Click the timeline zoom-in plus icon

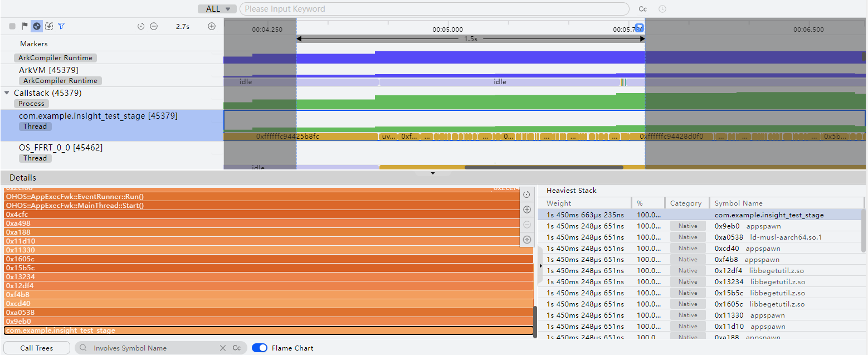coord(212,26)
